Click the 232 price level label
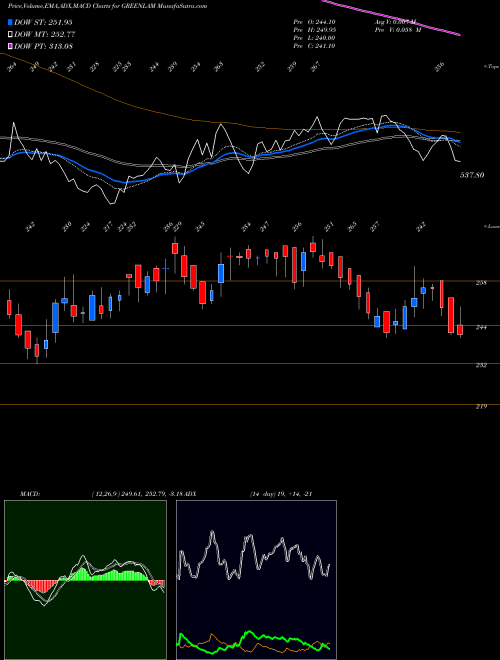 click(x=481, y=365)
